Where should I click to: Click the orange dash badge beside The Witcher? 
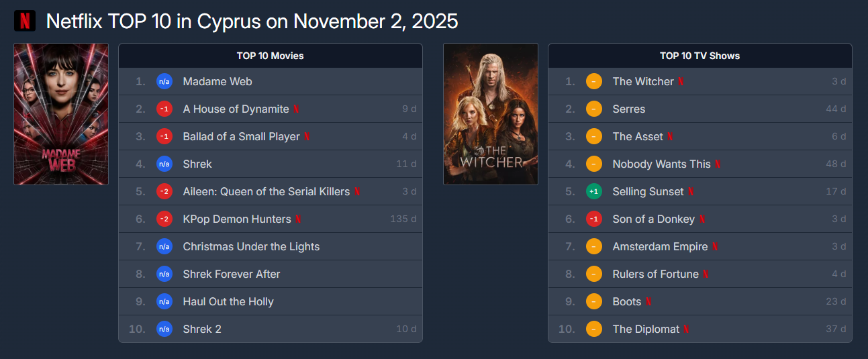[593, 81]
